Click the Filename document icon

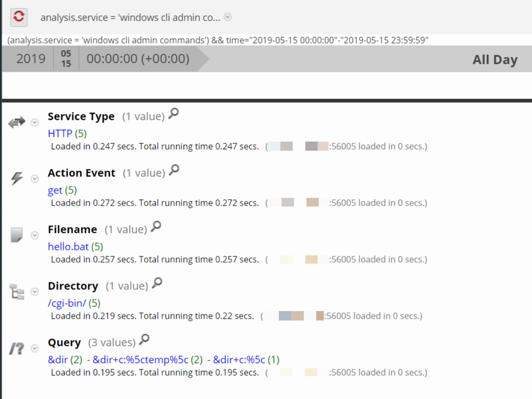click(17, 235)
